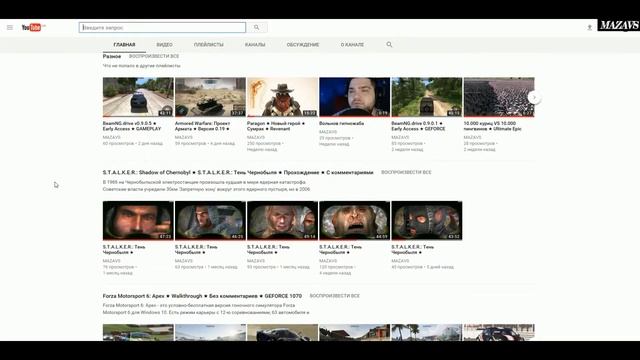The image size is (640, 360).
Task: Click Воспроизвести все for S.T.A.L.K.E.R. playlist
Action: pyautogui.click(x=406, y=172)
